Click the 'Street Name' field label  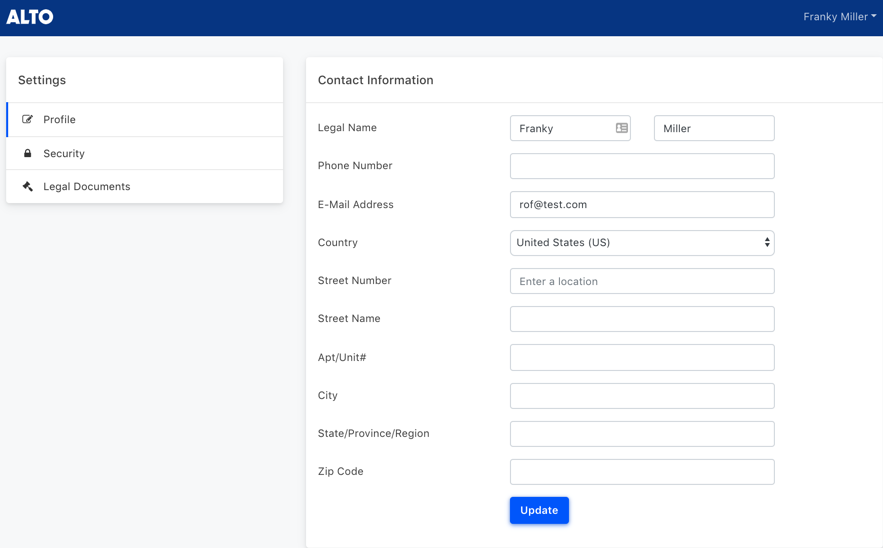[x=349, y=318]
